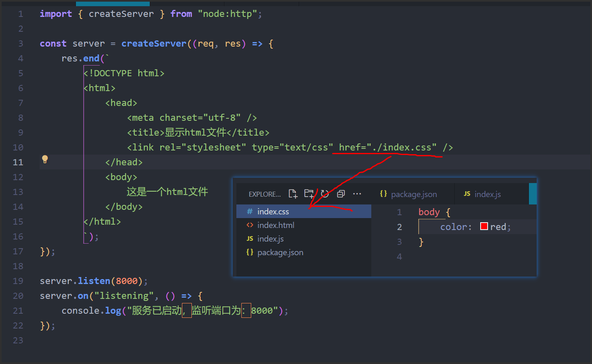Click the "node:http" string on line 1
Viewport: 592px width, 364px height.
click(x=227, y=14)
